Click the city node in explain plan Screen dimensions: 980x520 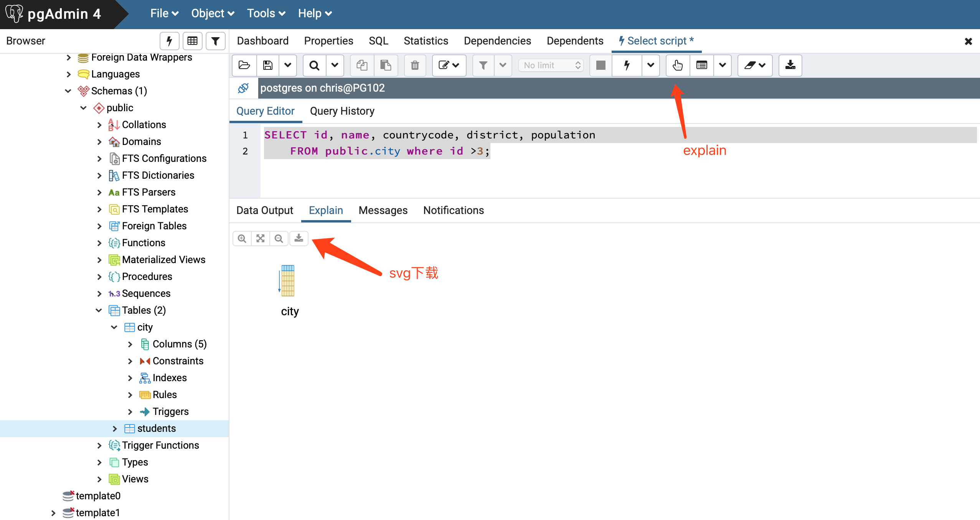[288, 281]
